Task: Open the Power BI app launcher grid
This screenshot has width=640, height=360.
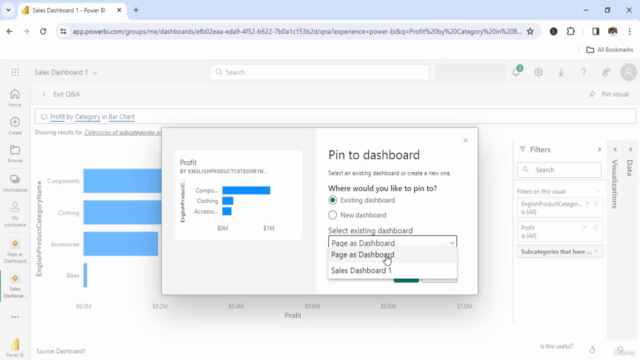Action: [15, 72]
